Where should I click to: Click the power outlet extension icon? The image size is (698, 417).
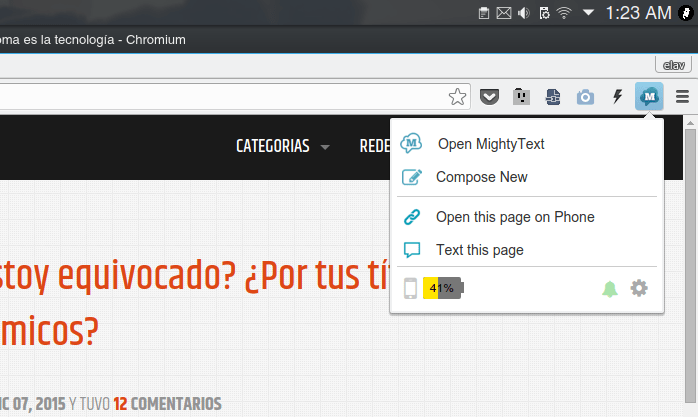coord(521,97)
